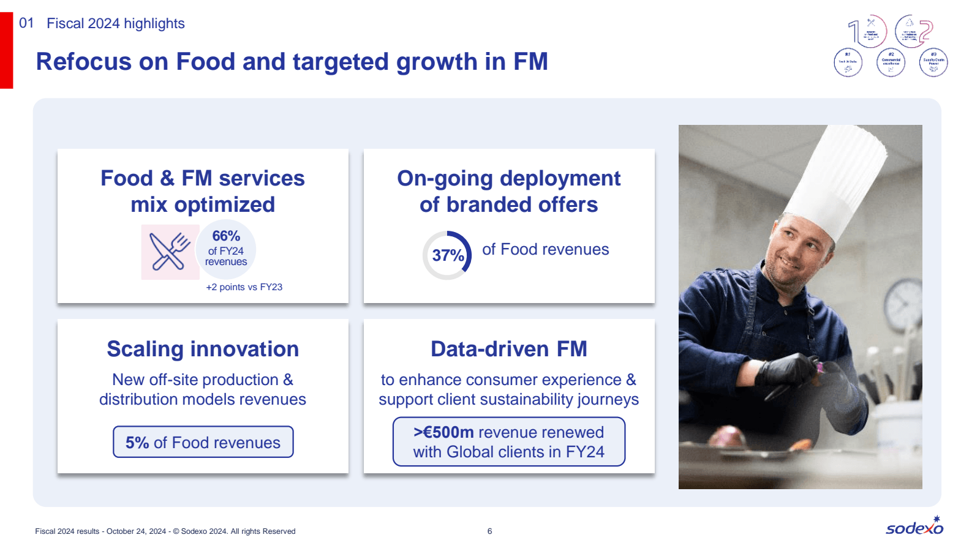Click the slide title 'Refocus on Food and targeted growth in FM'
The image size is (980, 551).
pyautogui.click(x=292, y=62)
